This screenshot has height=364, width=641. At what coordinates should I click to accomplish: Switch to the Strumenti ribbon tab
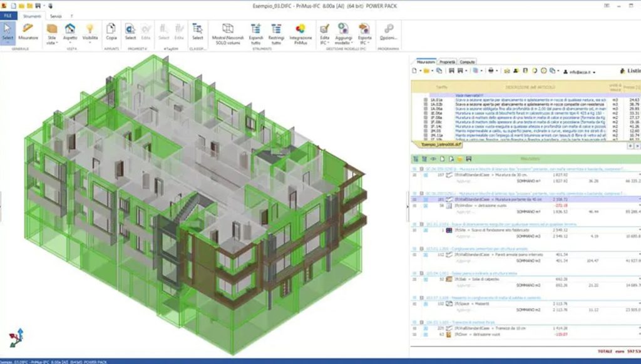[32, 16]
